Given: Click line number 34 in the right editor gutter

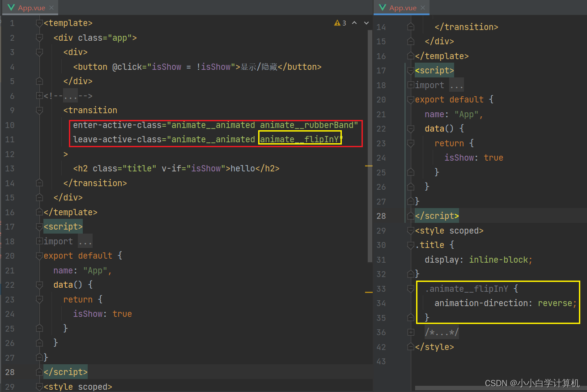Looking at the screenshot, I should coord(381,303).
